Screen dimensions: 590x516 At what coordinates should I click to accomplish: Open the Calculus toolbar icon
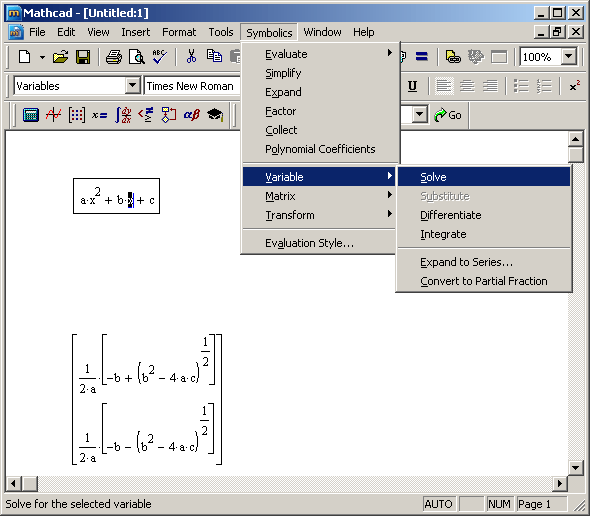pyautogui.click(x=123, y=115)
